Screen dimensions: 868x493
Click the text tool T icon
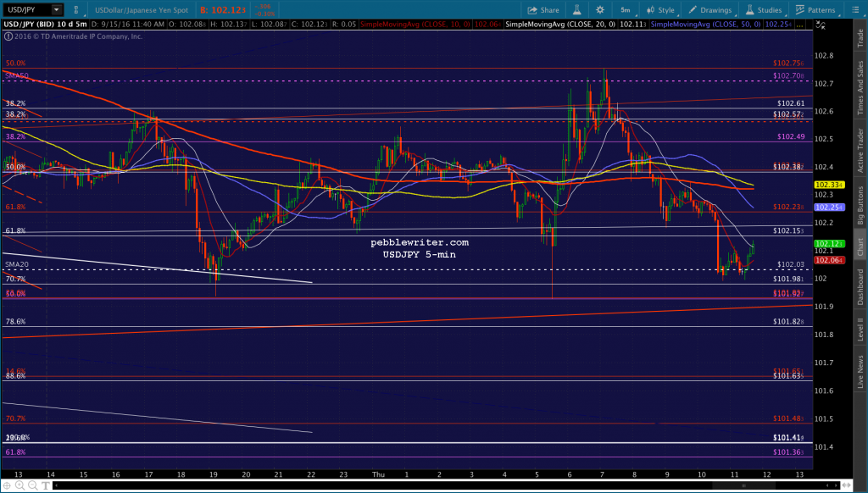tap(45, 485)
